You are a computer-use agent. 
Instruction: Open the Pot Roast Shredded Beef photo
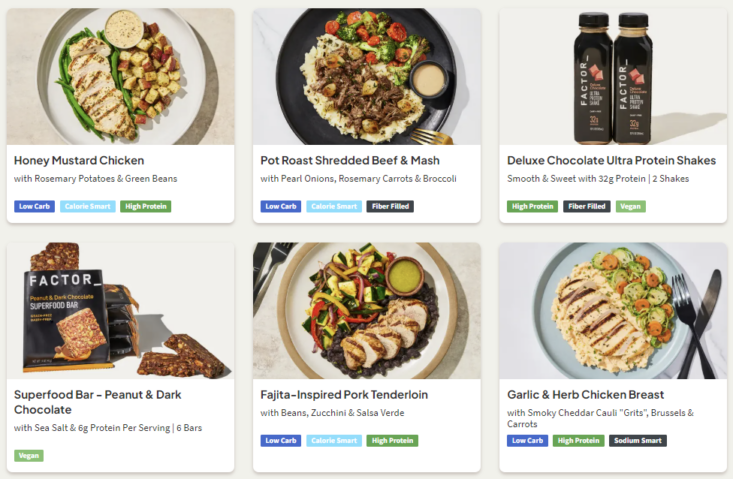(366, 76)
